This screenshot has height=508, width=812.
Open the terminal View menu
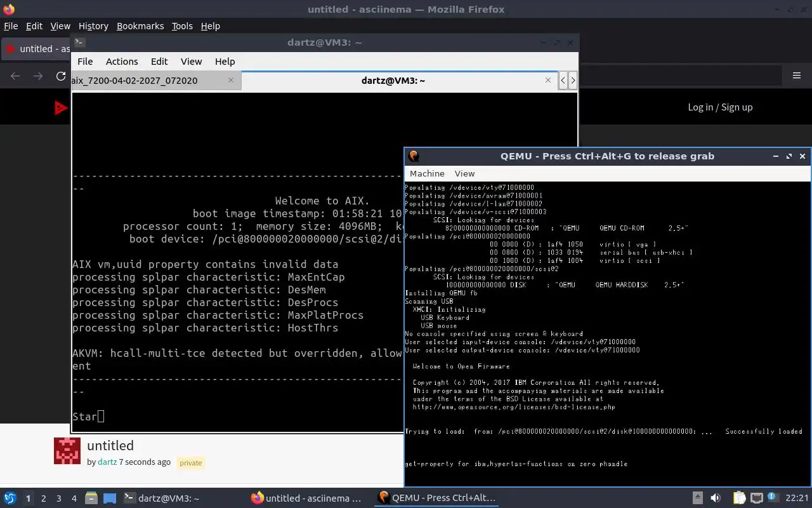[191, 62]
